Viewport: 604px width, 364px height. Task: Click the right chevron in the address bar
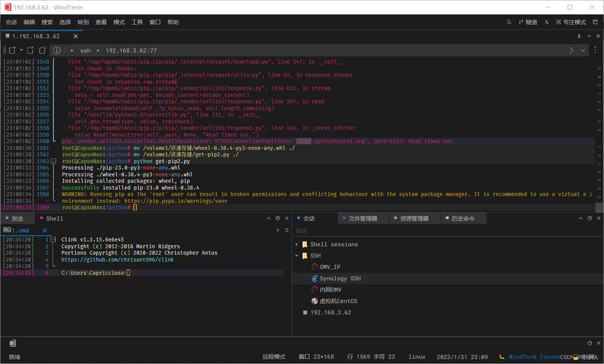coord(571,50)
